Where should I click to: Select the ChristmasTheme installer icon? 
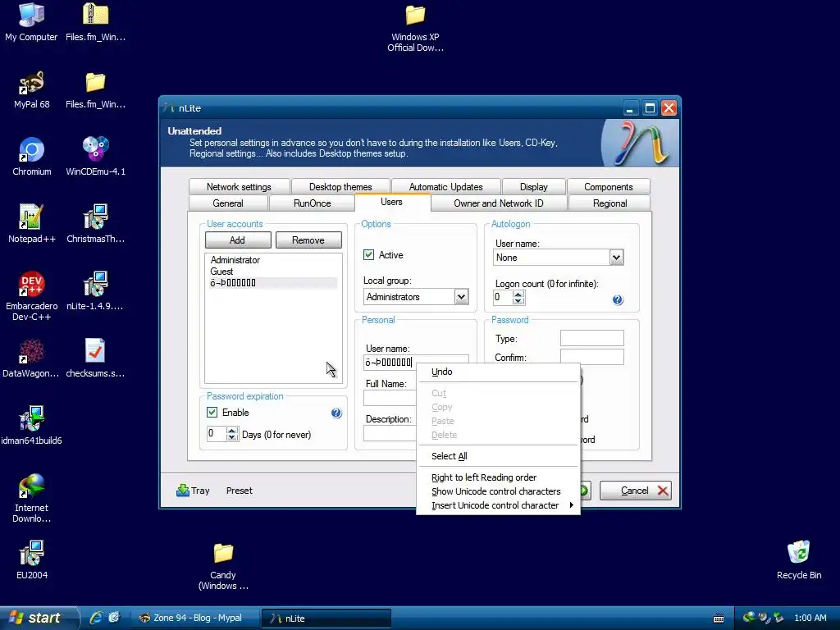pyautogui.click(x=95, y=223)
